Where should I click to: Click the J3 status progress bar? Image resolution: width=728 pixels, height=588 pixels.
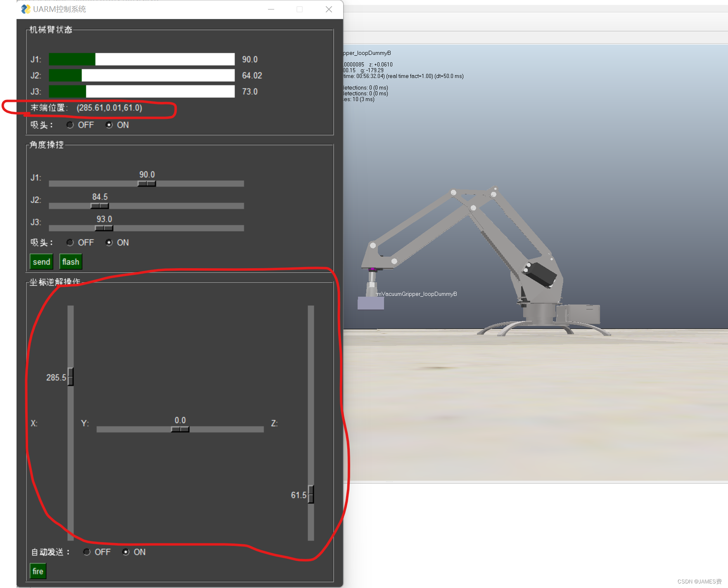(x=142, y=91)
